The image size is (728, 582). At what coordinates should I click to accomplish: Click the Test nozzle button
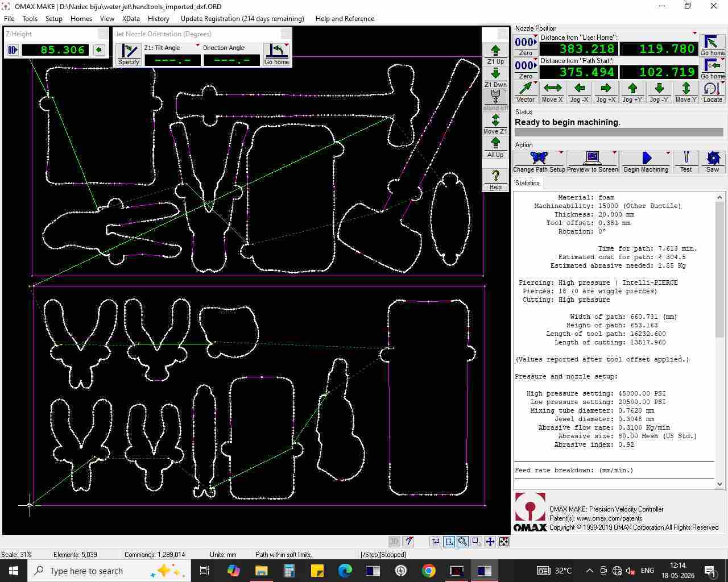686,161
